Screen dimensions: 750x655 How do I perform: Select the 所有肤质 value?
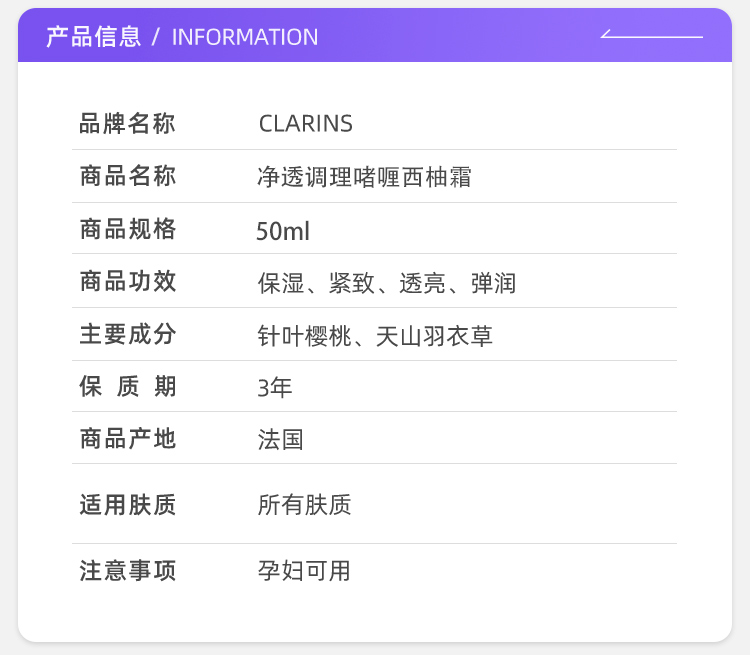pyautogui.click(x=304, y=505)
